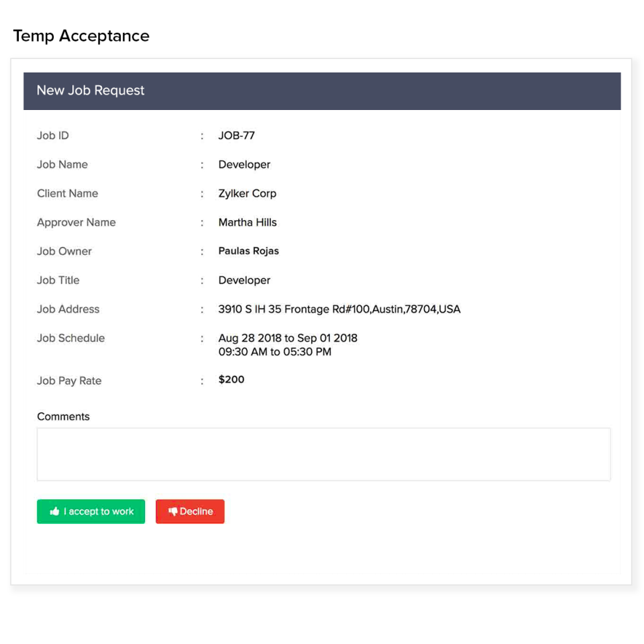This screenshot has width=644, height=644.
Task: Select job owner Paulas Rojas
Action: (249, 251)
